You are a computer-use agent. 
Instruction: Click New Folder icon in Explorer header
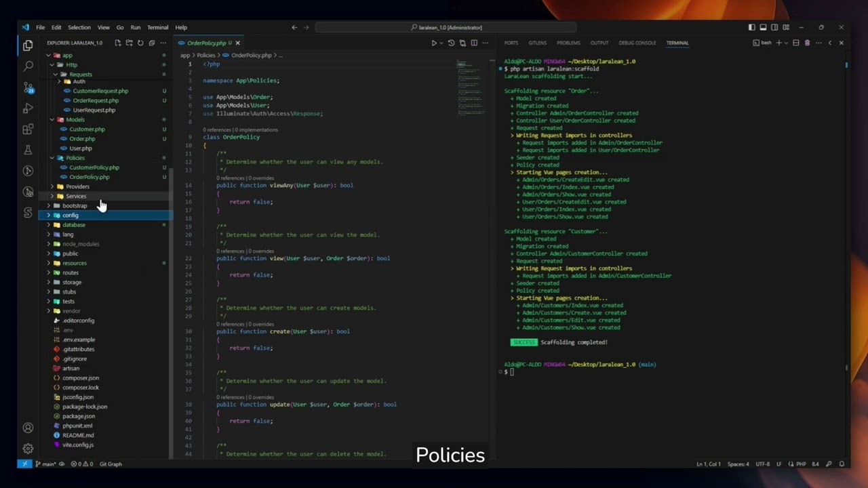(130, 43)
